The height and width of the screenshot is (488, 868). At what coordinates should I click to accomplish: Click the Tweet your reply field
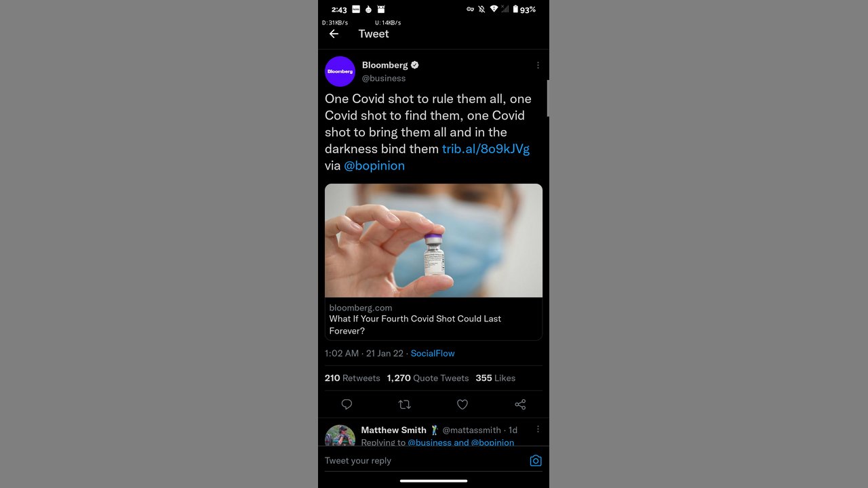pos(420,461)
